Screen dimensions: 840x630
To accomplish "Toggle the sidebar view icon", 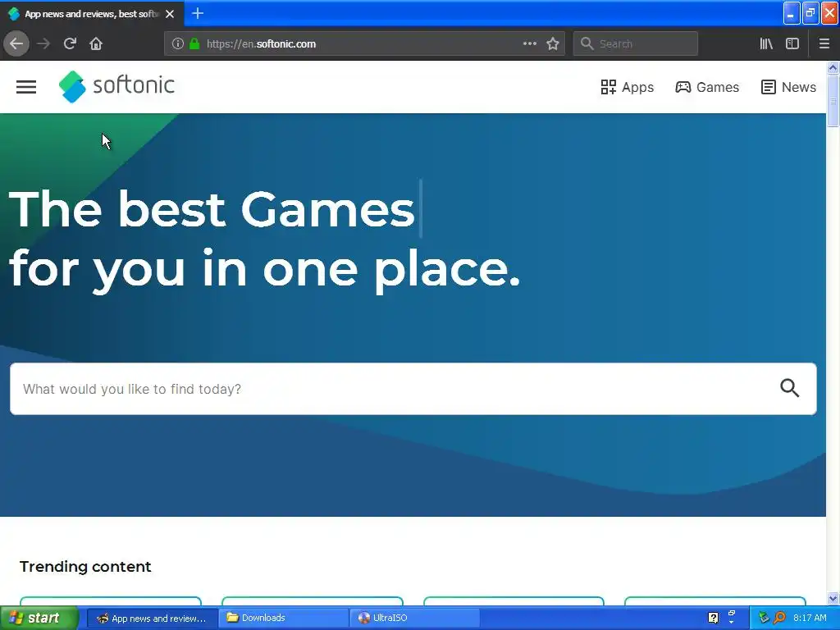I will tap(792, 43).
